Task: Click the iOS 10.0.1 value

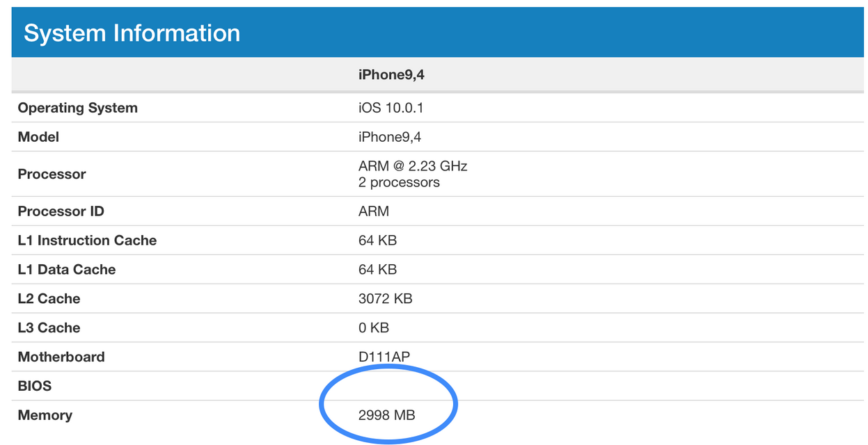Action: (391, 108)
